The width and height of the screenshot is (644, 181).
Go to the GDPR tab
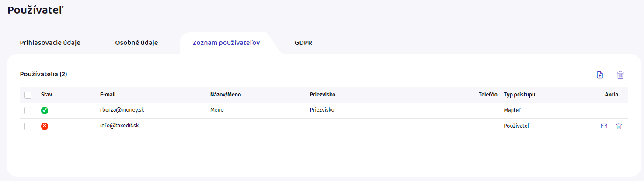[x=303, y=43]
